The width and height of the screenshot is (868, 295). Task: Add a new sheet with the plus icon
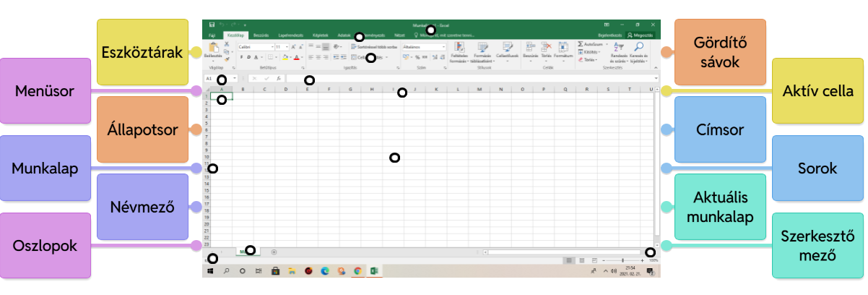pyautogui.click(x=274, y=252)
